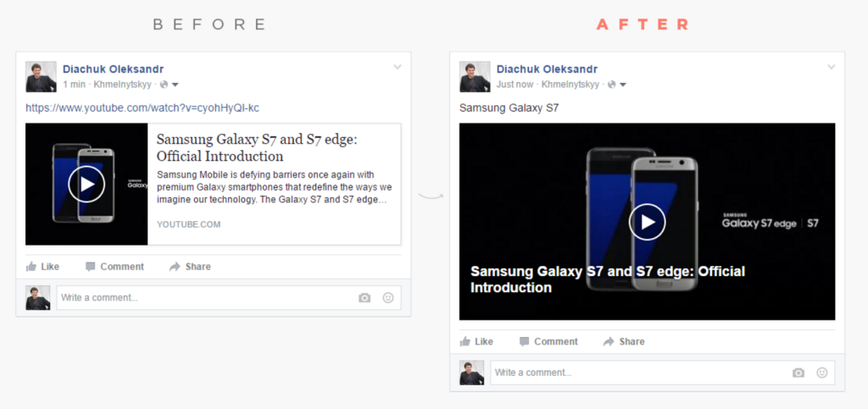Open the youtube.com/watch URL link
Image resolution: width=868 pixels, height=409 pixels.
click(x=142, y=108)
